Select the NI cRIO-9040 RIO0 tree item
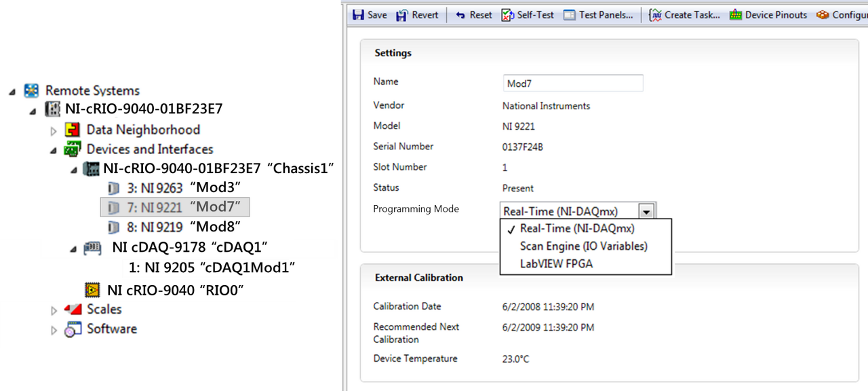 tap(175, 291)
